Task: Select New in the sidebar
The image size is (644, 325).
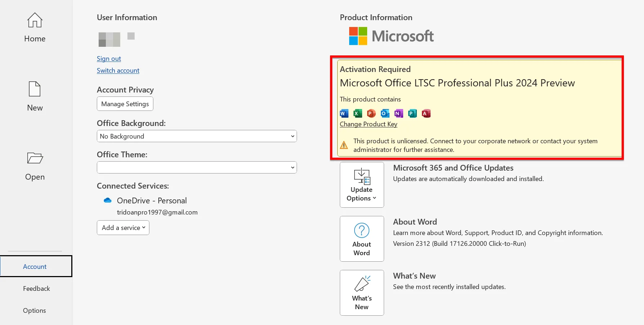Action: pos(35,96)
